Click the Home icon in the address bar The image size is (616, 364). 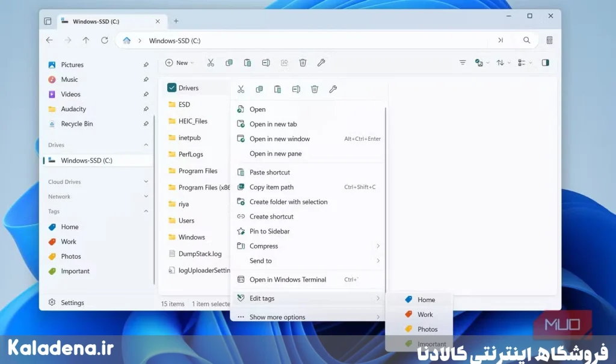click(x=126, y=40)
